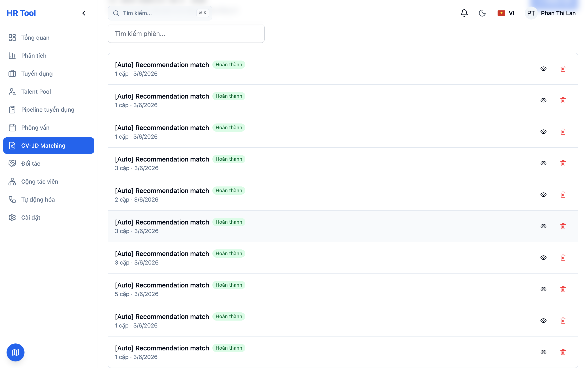
Task: Delete the second 1 cặp session
Action: pyautogui.click(x=563, y=100)
